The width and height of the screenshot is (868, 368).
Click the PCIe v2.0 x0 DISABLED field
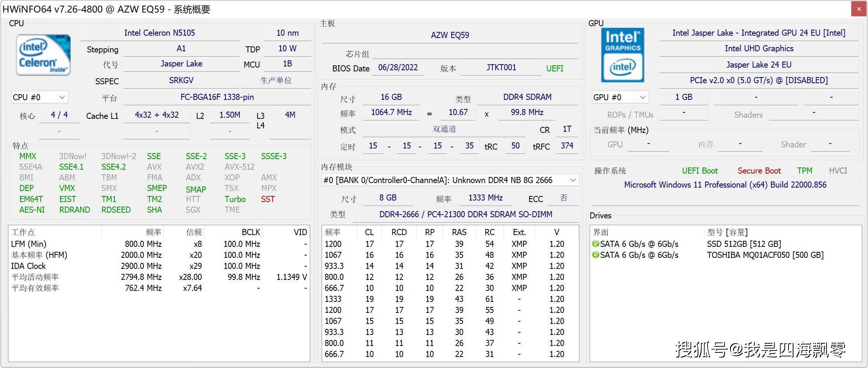[x=759, y=81]
